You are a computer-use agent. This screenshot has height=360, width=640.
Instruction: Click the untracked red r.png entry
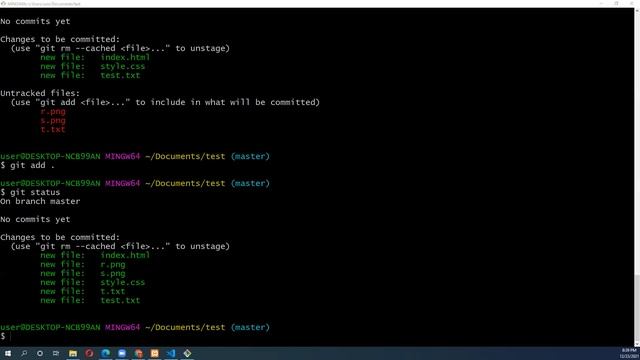pos(53,111)
